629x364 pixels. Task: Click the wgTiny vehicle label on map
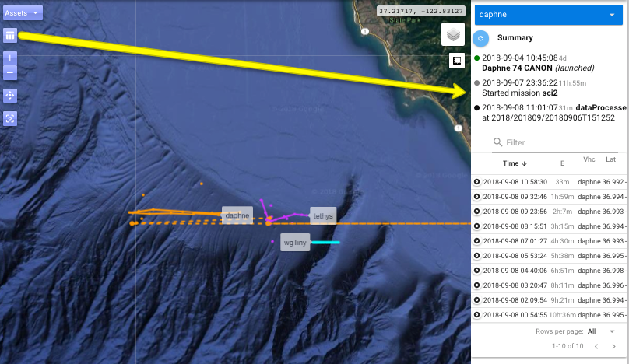pos(295,243)
